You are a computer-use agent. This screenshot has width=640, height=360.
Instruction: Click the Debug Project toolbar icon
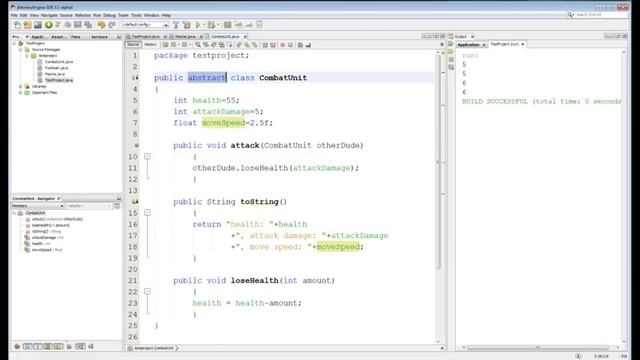click(211, 25)
